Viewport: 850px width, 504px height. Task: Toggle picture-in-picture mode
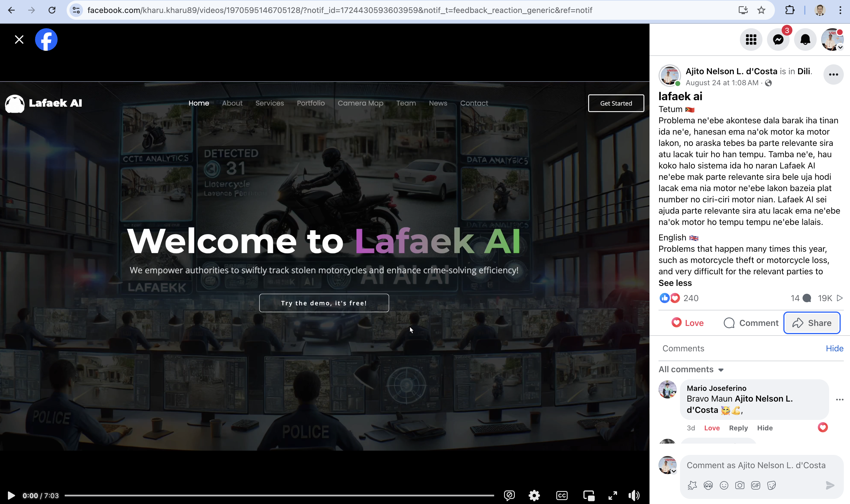point(589,495)
